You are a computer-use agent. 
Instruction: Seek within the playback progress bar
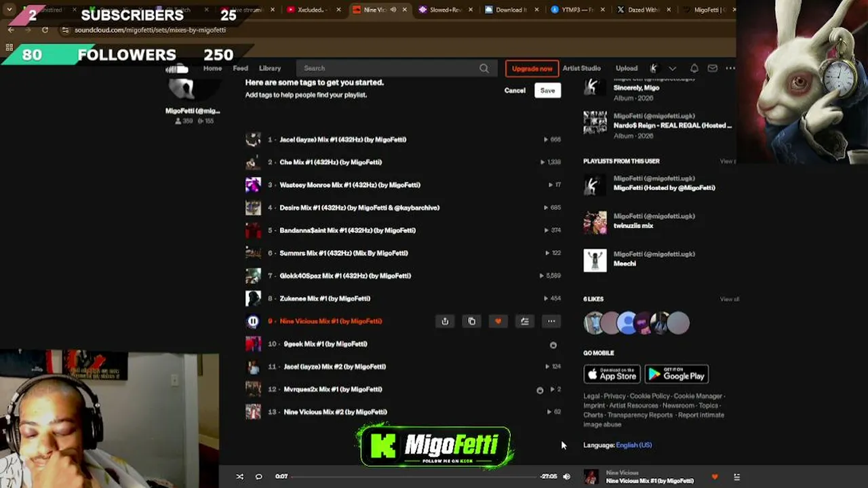point(414,476)
